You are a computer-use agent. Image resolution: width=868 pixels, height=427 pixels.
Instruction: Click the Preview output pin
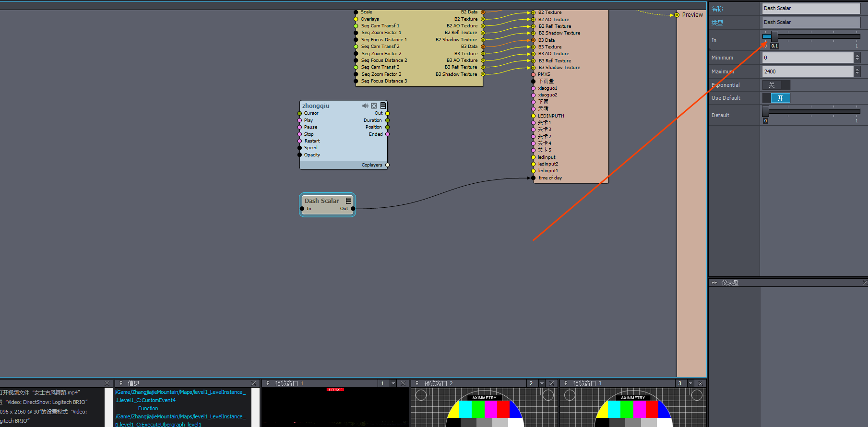coord(677,15)
